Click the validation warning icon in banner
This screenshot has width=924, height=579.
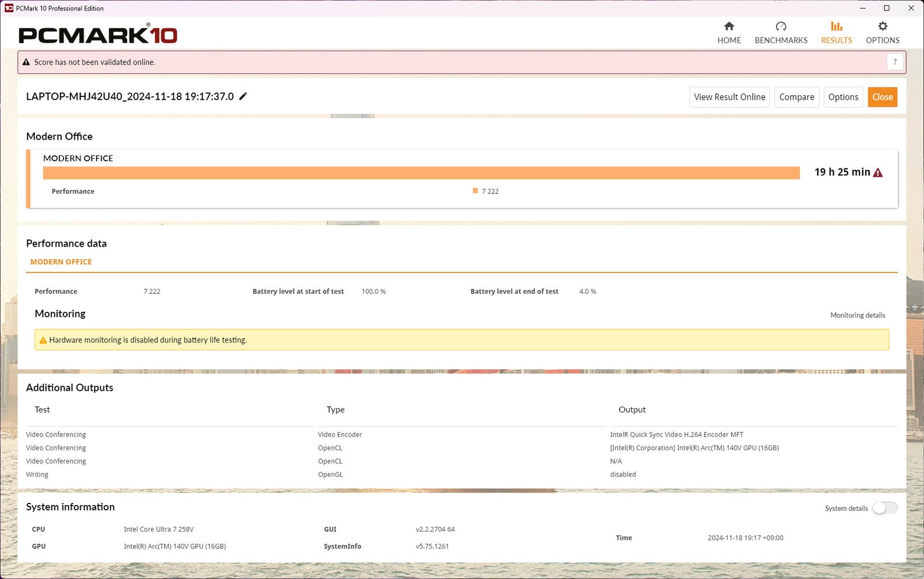[x=26, y=62]
